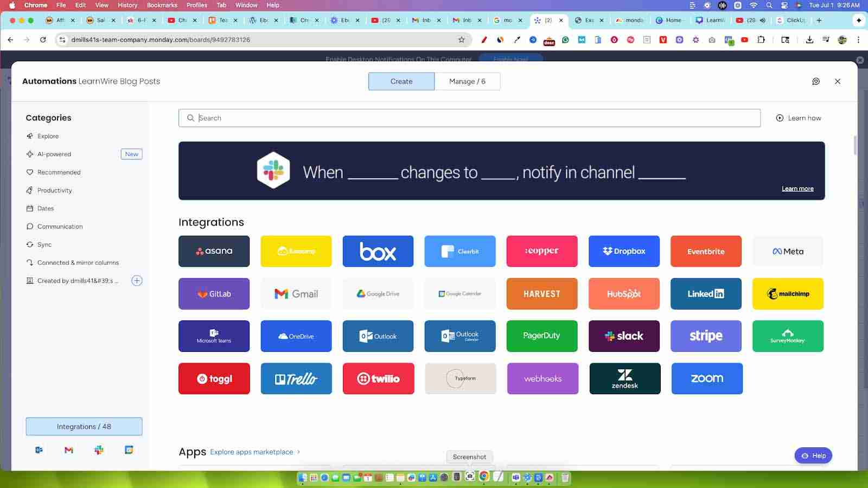Open the Zoom integration tile
The image size is (868, 488).
(x=706, y=378)
